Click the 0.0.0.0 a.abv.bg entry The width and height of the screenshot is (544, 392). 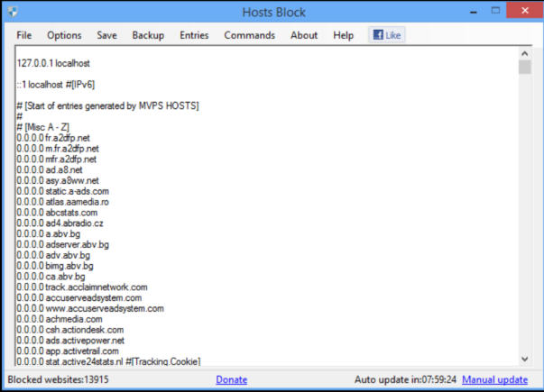49,234
